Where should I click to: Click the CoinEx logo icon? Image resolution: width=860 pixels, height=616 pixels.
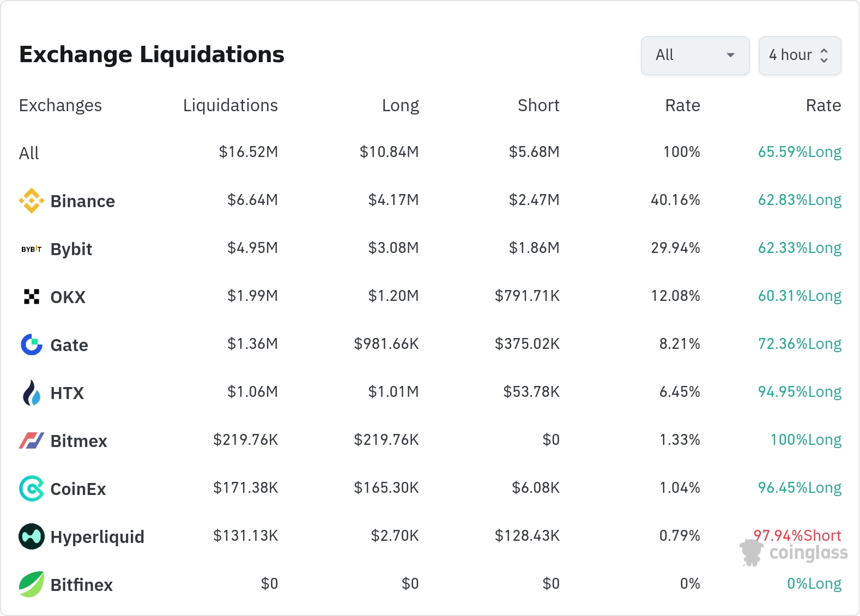click(x=32, y=488)
